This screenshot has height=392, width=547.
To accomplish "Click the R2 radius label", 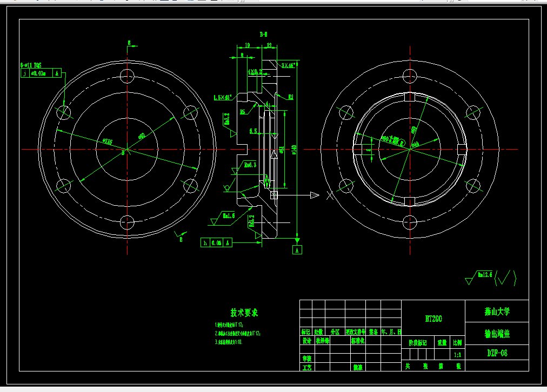I will tap(291, 97).
